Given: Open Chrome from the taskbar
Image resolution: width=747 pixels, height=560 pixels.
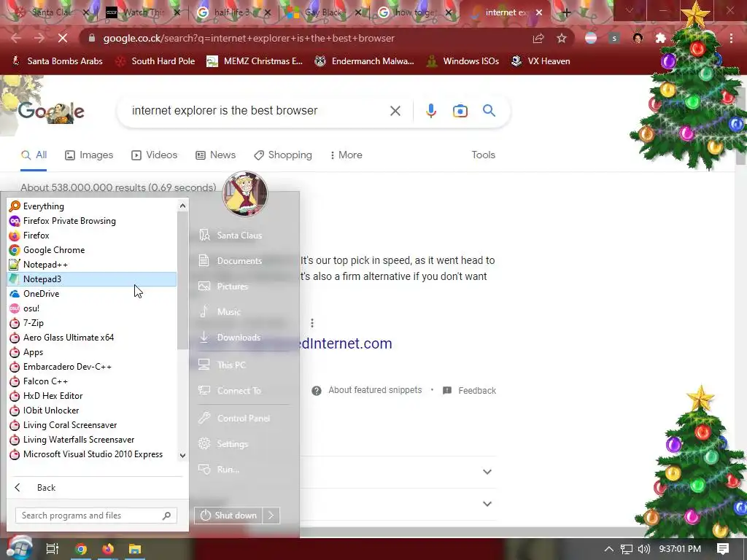Looking at the screenshot, I should coord(81,549).
